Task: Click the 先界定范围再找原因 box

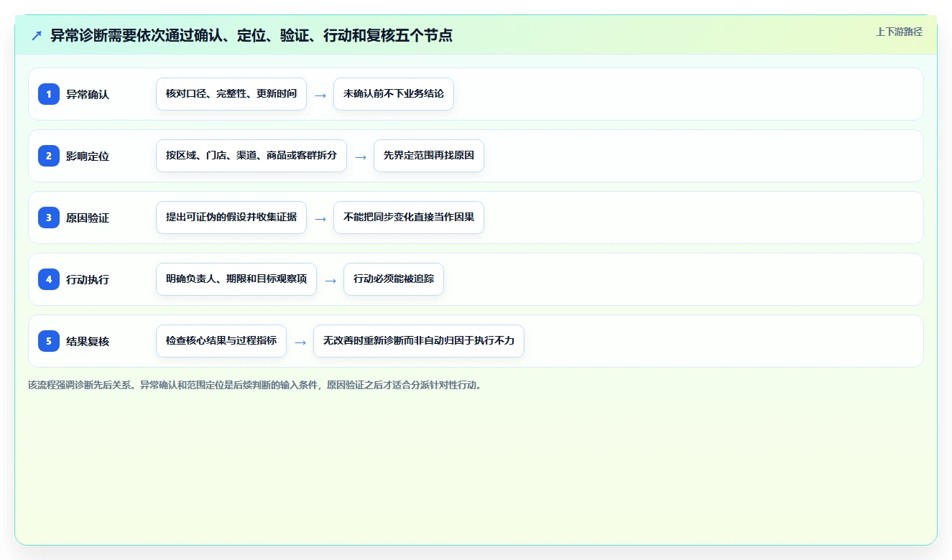Action: (x=429, y=156)
